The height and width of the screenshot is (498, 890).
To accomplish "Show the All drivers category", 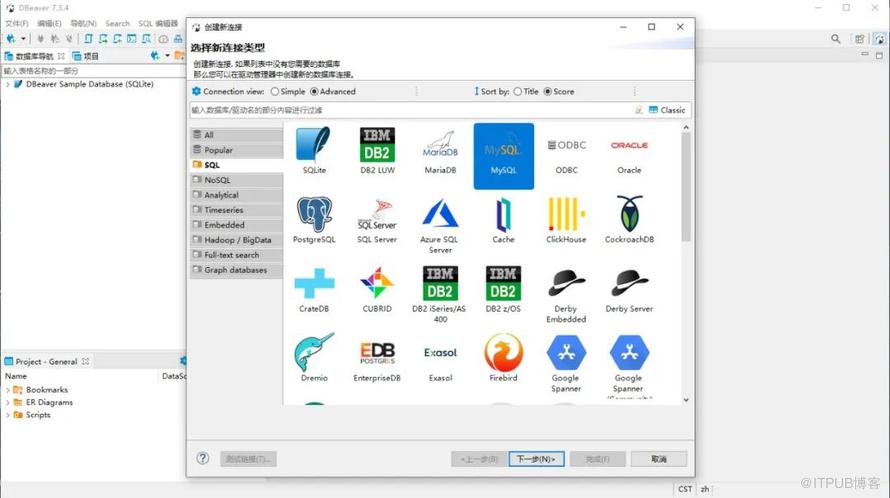I will pyautogui.click(x=237, y=135).
